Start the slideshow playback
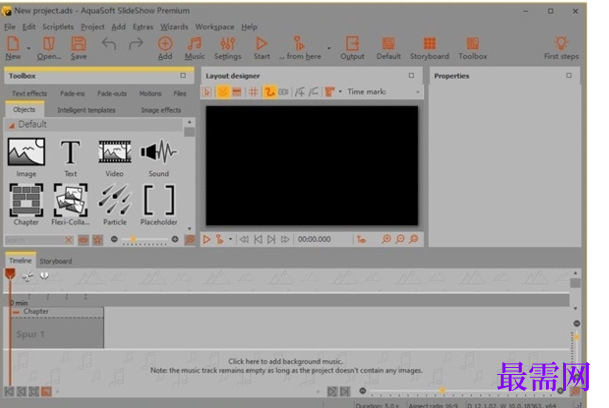 pos(261,48)
